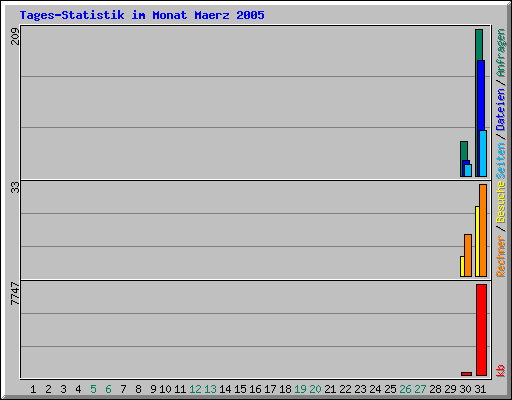The image size is (512, 400).
Task: Click day label 30 on the x-axis
Action: coord(465,389)
